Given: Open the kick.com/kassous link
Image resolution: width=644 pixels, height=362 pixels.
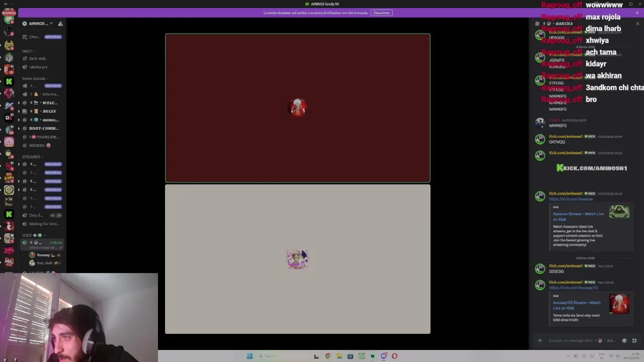Looking at the screenshot, I should click(x=571, y=199).
